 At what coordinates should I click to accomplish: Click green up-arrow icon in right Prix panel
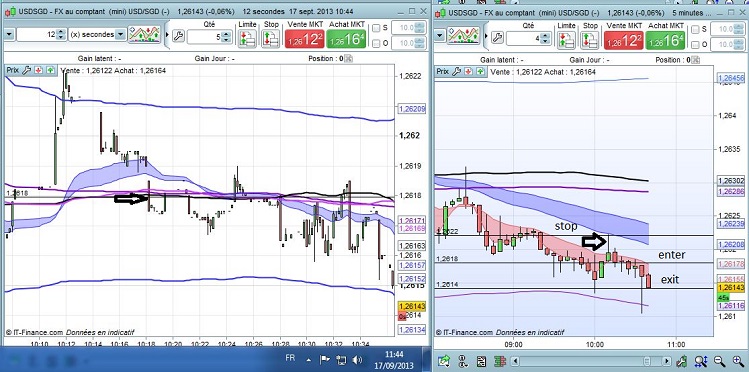pos(481,71)
